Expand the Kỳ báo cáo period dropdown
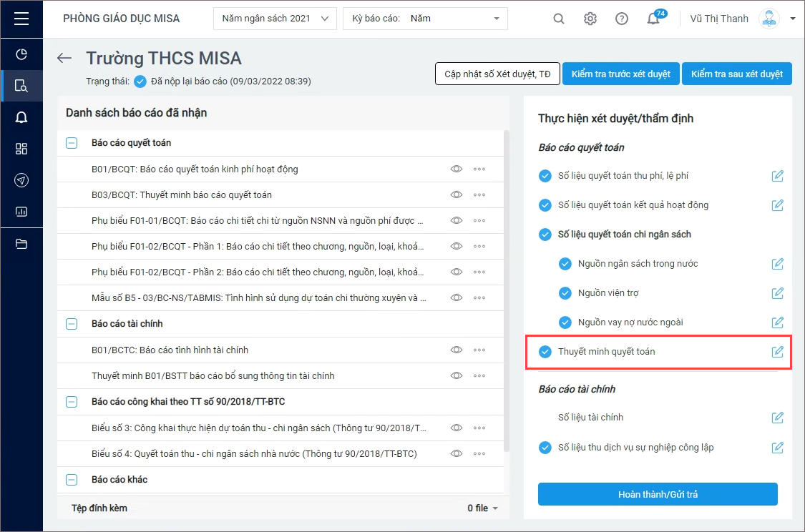 click(425, 19)
